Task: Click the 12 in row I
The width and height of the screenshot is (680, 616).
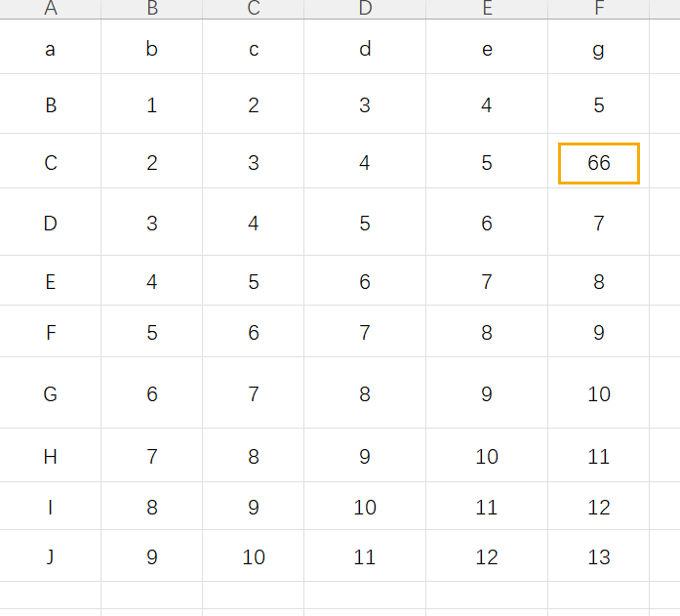Action: [x=598, y=507]
